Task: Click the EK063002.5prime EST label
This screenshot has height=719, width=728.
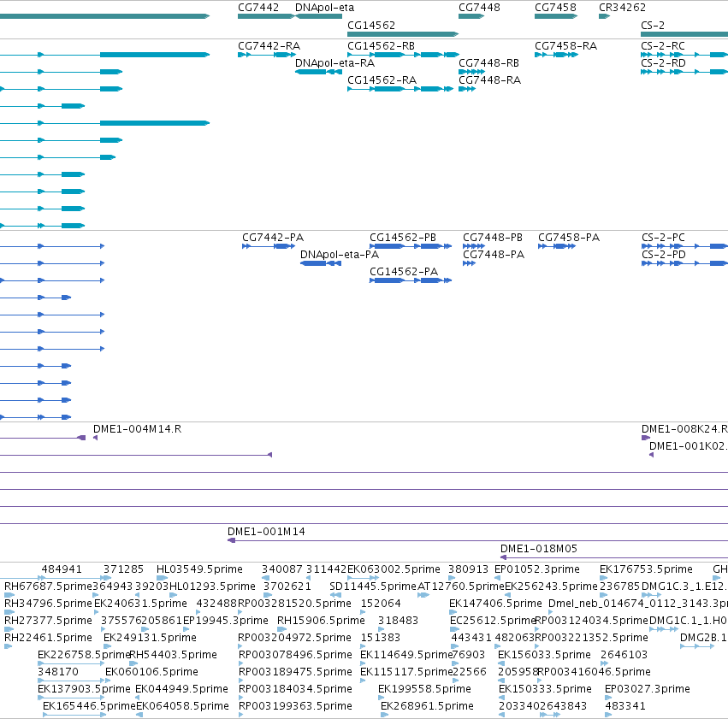Action: 394,569
